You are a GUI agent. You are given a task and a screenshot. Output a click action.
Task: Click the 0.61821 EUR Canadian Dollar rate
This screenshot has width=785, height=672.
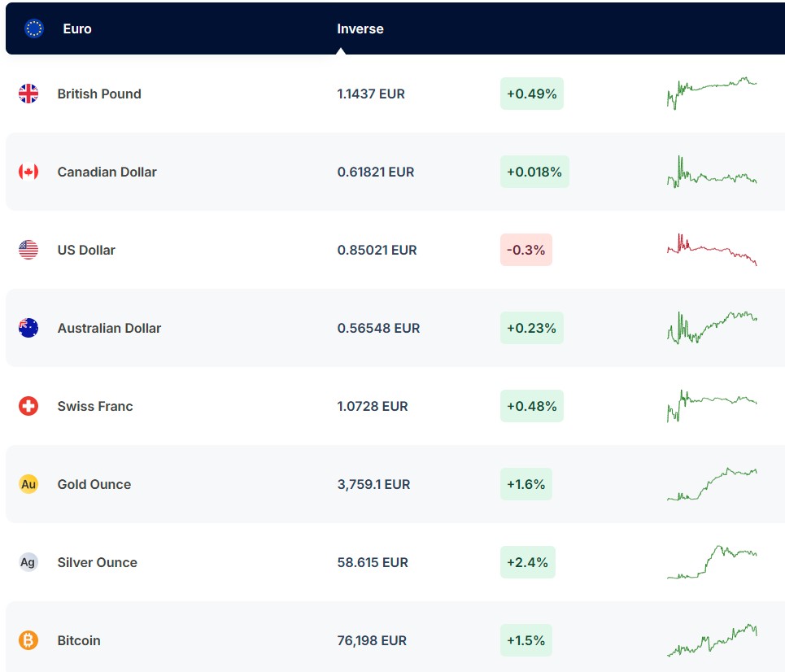[376, 172]
